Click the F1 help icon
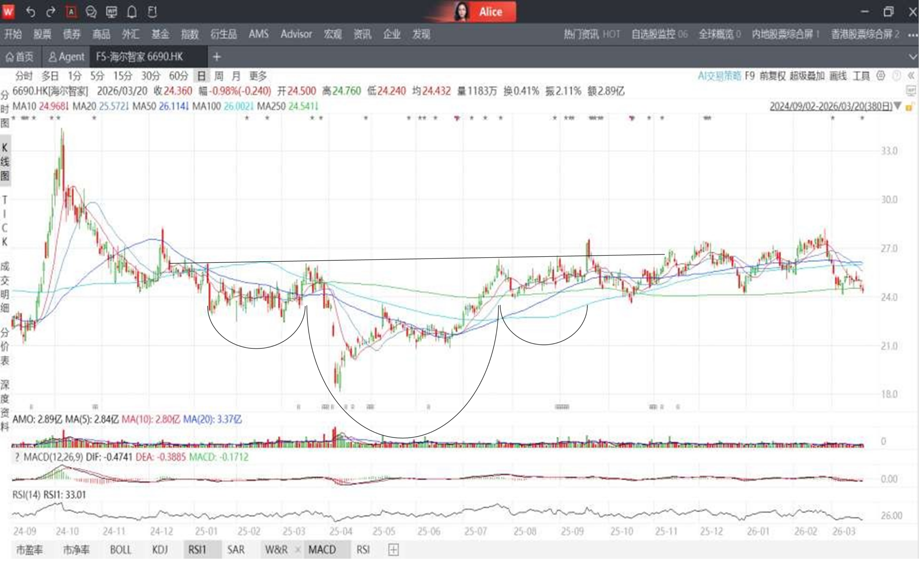The image size is (924, 568). 152,12
